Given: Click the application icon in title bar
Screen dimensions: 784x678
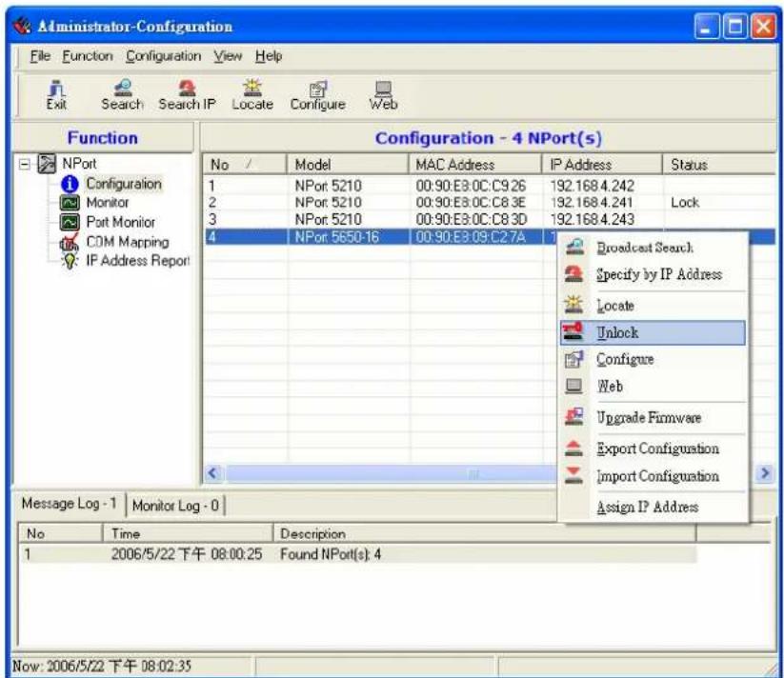Looking at the screenshot, I should (x=22, y=26).
